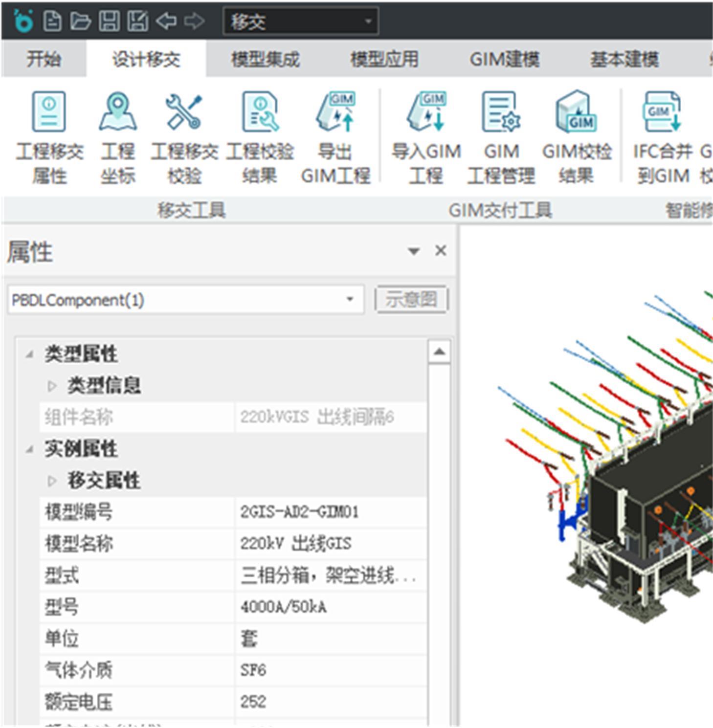
Task: Click the 示意图 button
Action: pyautogui.click(x=411, y=299)
